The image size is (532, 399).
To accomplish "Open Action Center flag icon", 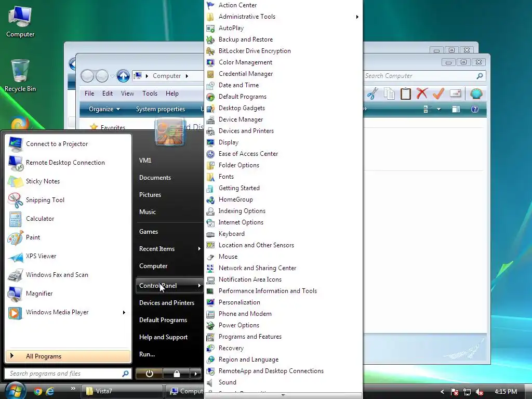I will tap(210, 5).
